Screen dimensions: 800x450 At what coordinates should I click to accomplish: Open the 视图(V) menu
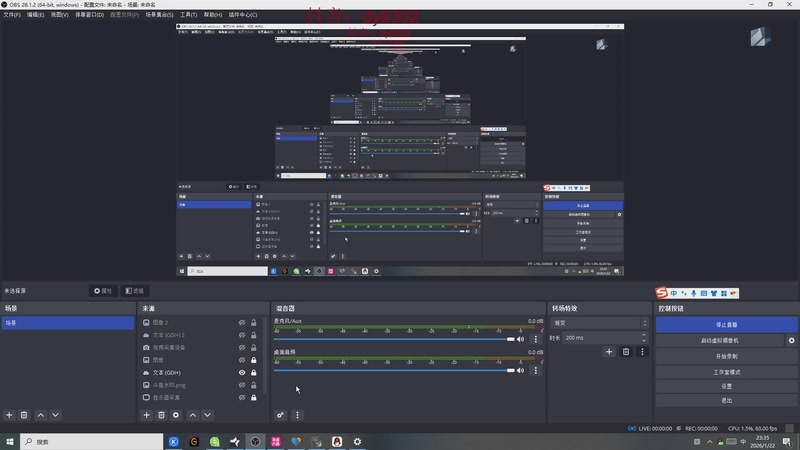coord(59,15)
